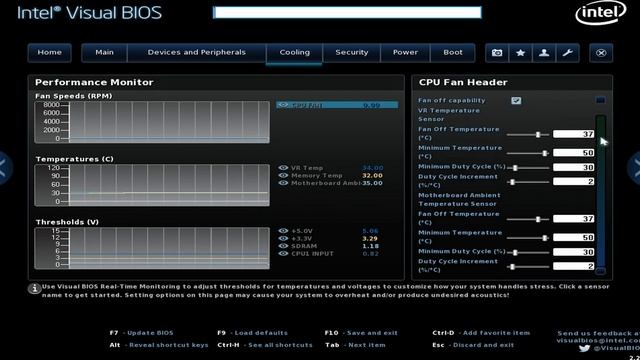Image resolution: width=640 pixels, height=360 pixels.
Task: Click scrollbar up button in fan panel
Action: pos(600,100)
